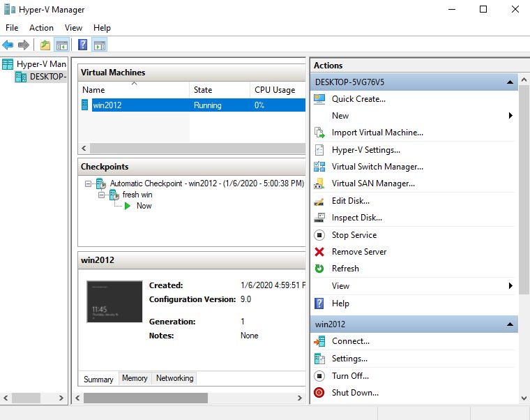Open the View menu

point(73,28)
